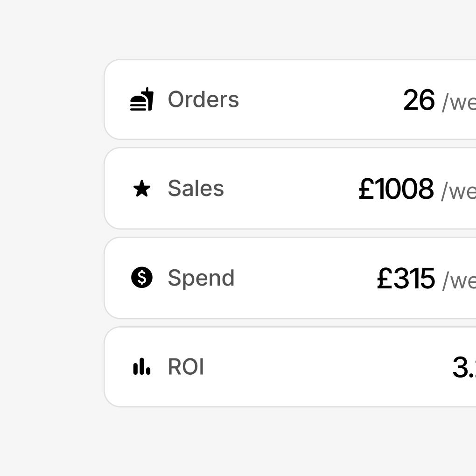Click the ROI number value
This screenshot has height=476, width=476.
pos(464,368)
